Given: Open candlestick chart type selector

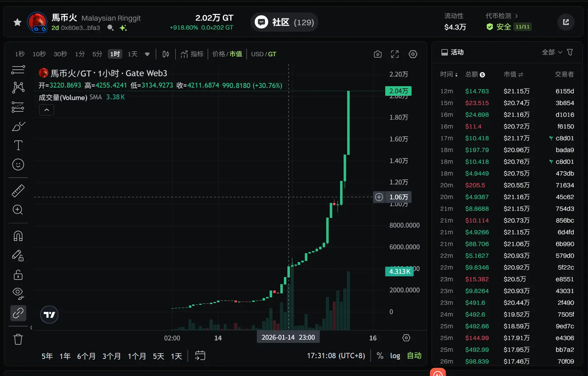Looking at the screenshot, I should pos(166,54).
